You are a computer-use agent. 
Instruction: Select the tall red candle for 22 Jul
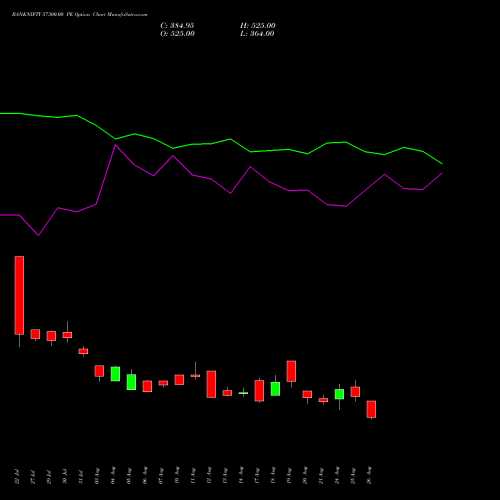pos(19,295)
